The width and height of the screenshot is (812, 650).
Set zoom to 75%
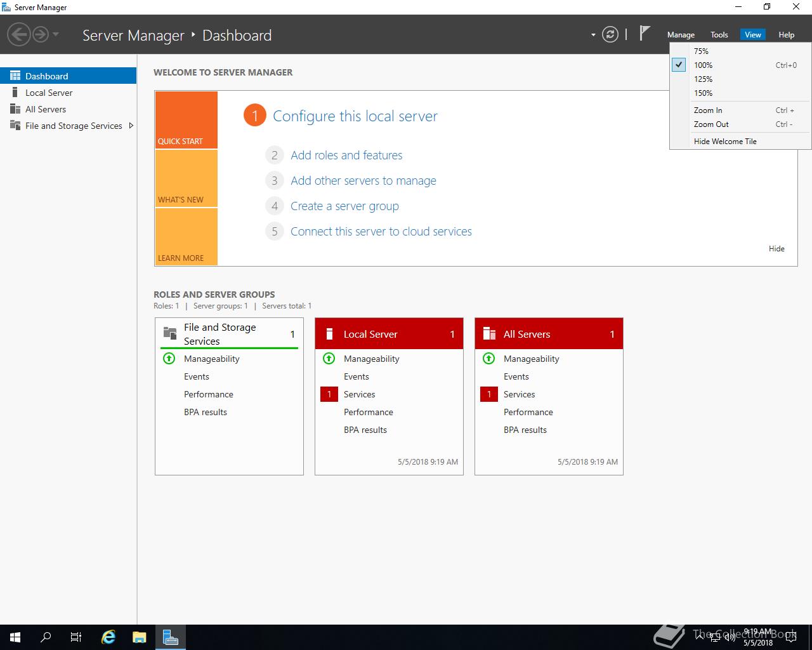pos(740,51)
